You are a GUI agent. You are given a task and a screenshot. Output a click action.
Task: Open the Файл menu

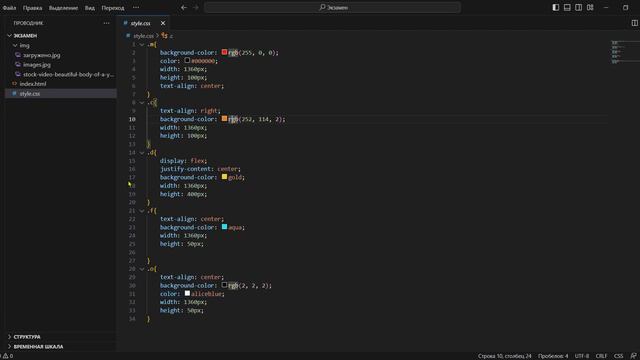point(9,8)
